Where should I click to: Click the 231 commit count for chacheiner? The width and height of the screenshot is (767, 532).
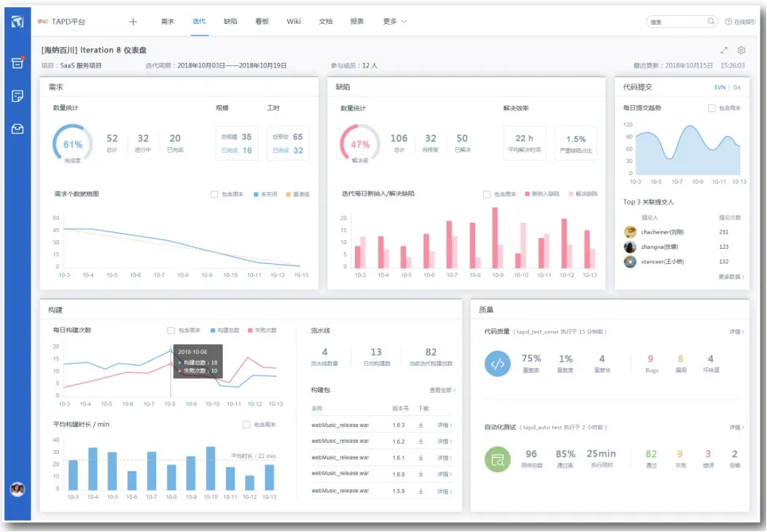[x=724, y=231]
